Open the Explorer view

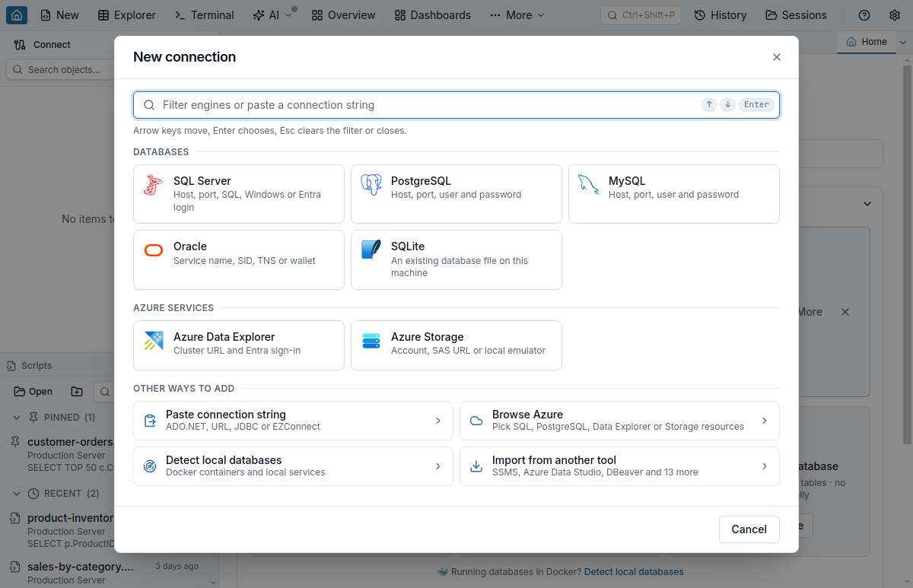point(127,15)
